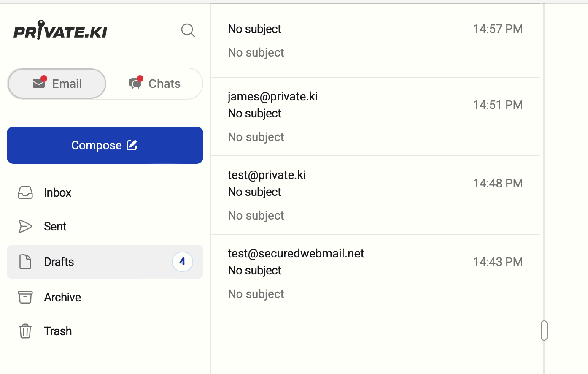The height and width of the screenshot is (374, 588).
Task: Click the Drafts count badge showing 4
Action: 182,262
